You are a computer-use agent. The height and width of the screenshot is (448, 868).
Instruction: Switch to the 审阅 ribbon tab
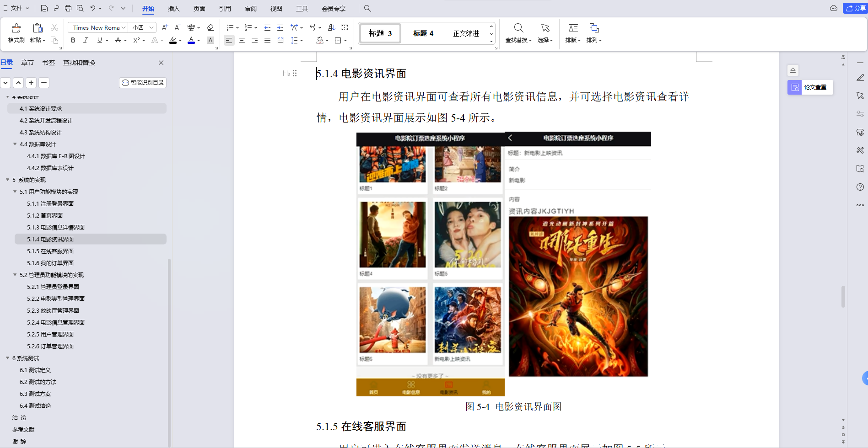pyautogui.click(x=251, y=9)
